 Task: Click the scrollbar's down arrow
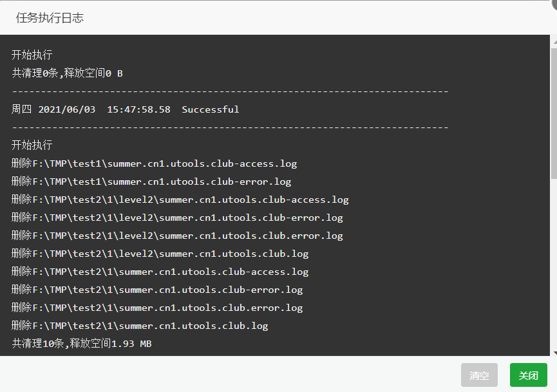555,353
